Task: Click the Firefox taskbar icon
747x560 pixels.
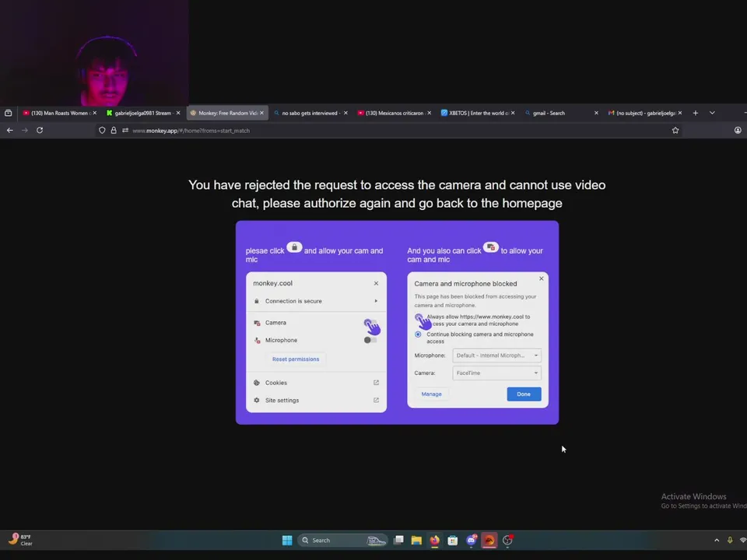Action: point(434,540)
